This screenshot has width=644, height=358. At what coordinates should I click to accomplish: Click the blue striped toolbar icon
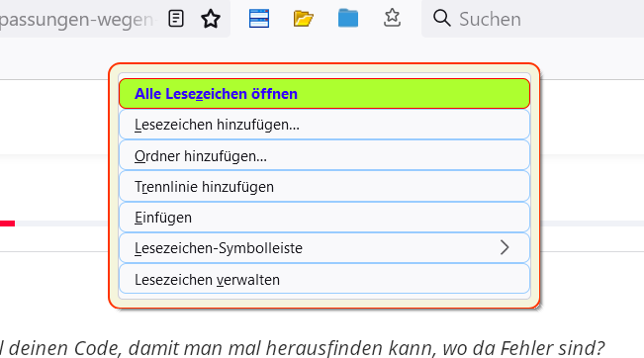(x=259, y=19)
